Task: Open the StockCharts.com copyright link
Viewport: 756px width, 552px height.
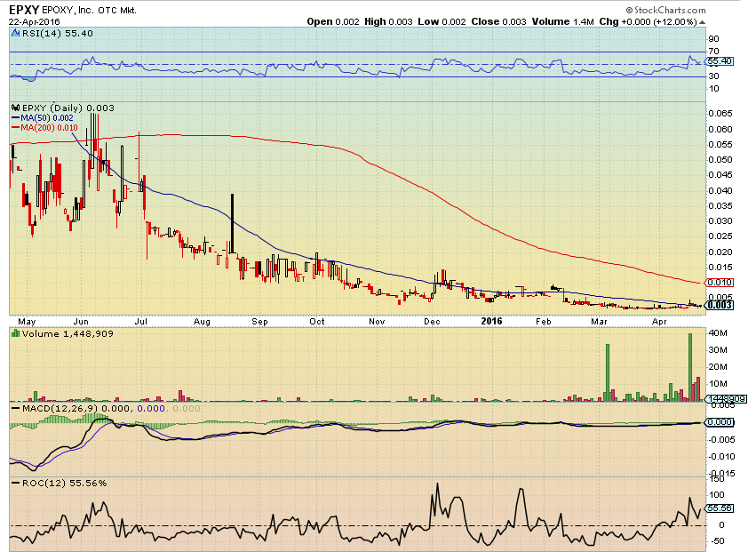Action: pos(666,10)
